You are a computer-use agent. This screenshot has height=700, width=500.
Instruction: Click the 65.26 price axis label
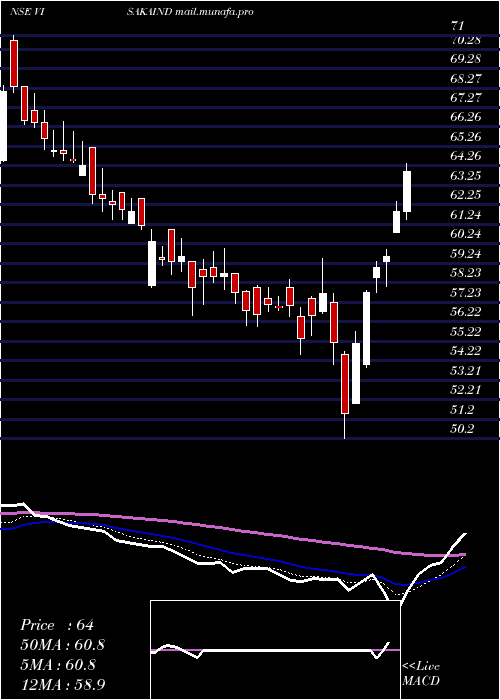pos(466,137)
